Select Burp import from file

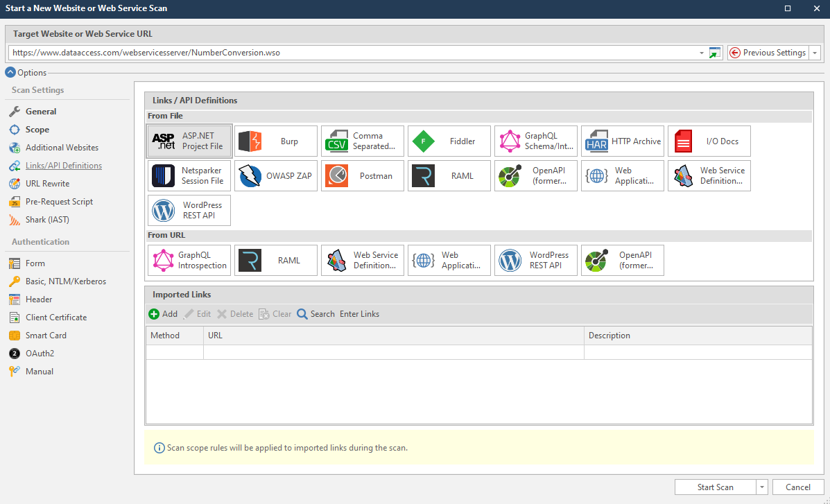tap(275, 141)
